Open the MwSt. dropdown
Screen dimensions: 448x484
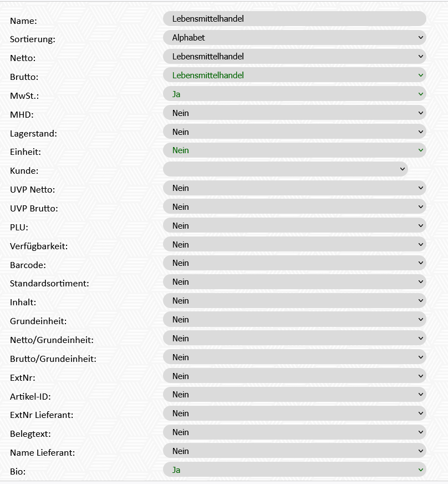coord(294,94)
